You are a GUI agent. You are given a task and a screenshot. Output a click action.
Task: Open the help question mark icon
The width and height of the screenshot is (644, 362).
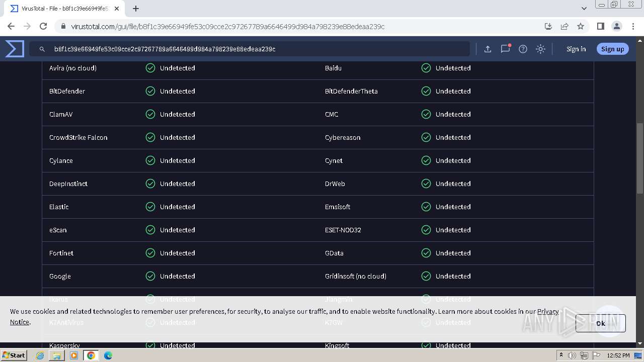click(x=523, y=49)
